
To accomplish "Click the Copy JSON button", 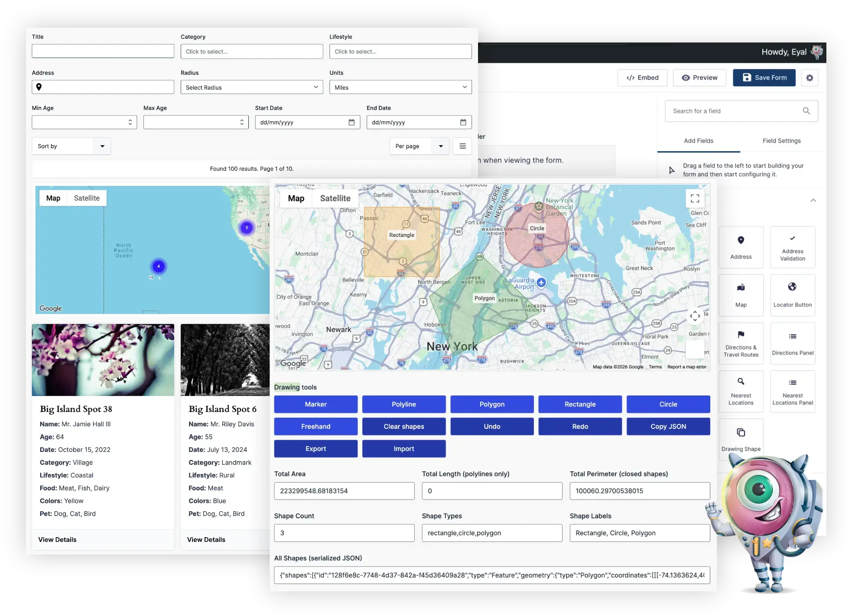I will point(668,427).
